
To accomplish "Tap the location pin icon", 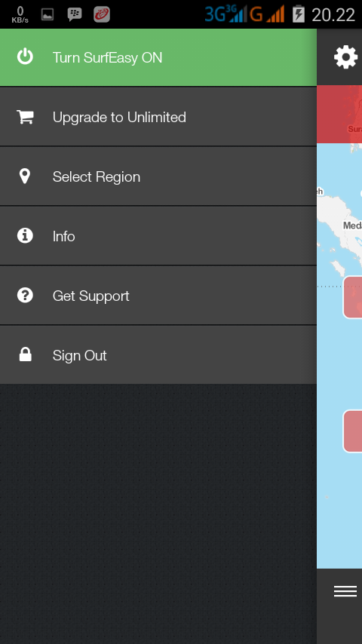I will 25,176.
